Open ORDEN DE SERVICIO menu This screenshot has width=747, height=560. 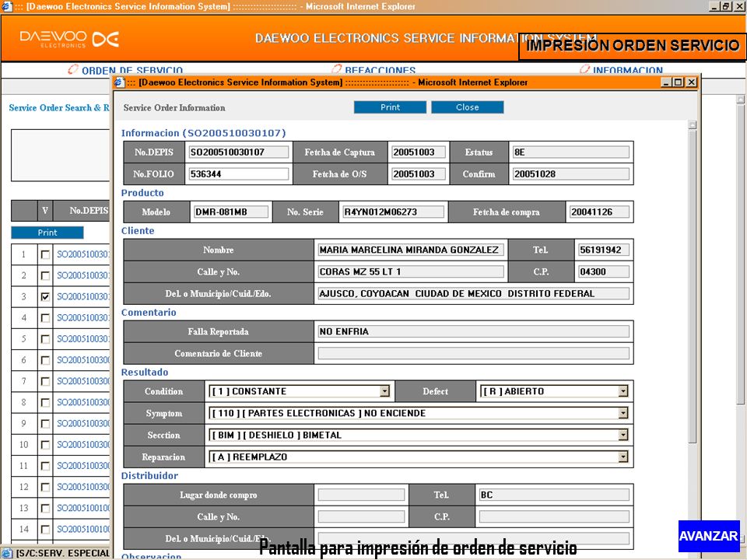(x=132, y=71)
